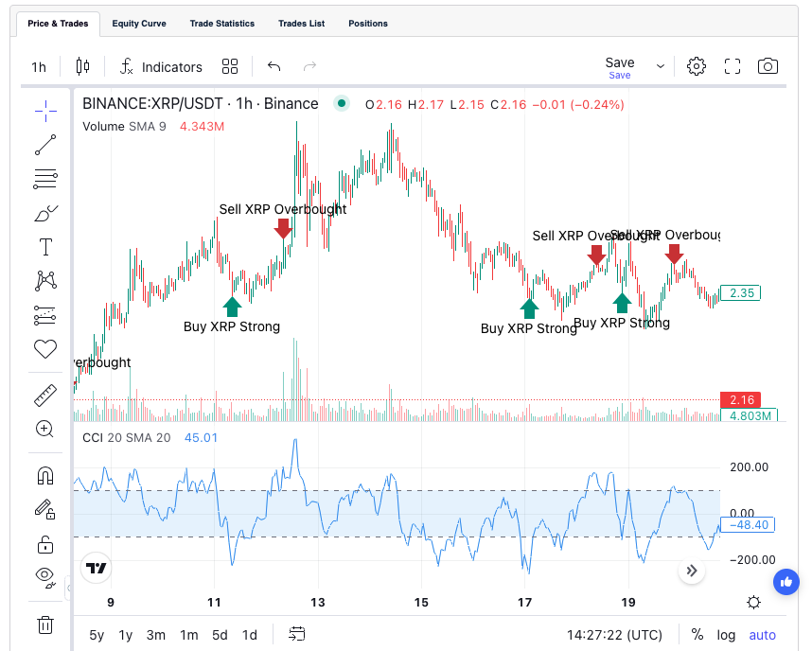Enter fullscreen mode
The image size is (812, 651).
point(733,66)
